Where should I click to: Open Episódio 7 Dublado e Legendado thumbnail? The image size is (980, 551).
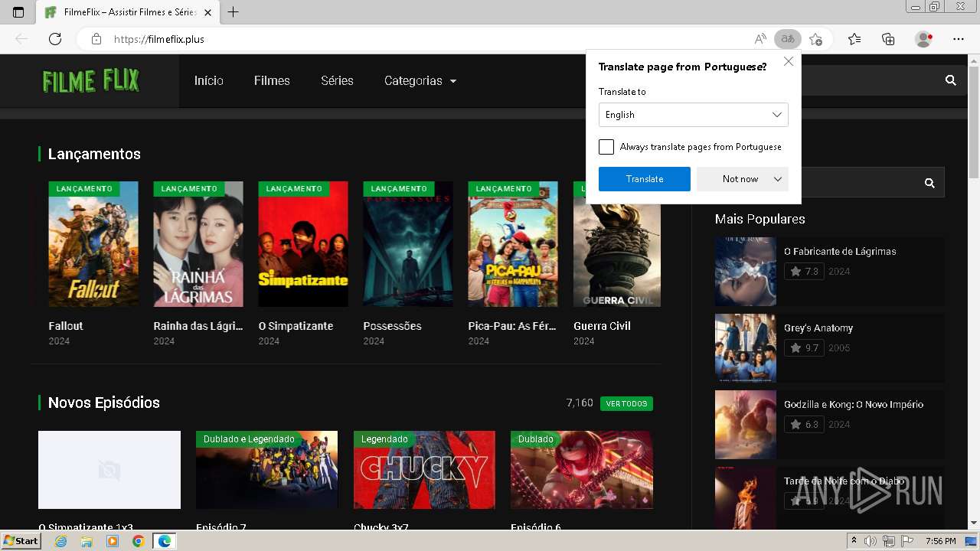pyautogui.click(x=267, y=470)
